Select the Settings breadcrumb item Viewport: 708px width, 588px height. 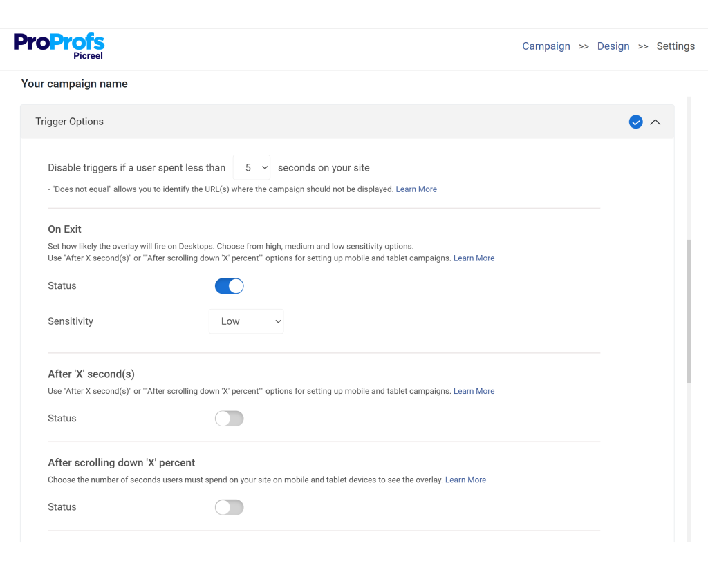tap(675, 46)
